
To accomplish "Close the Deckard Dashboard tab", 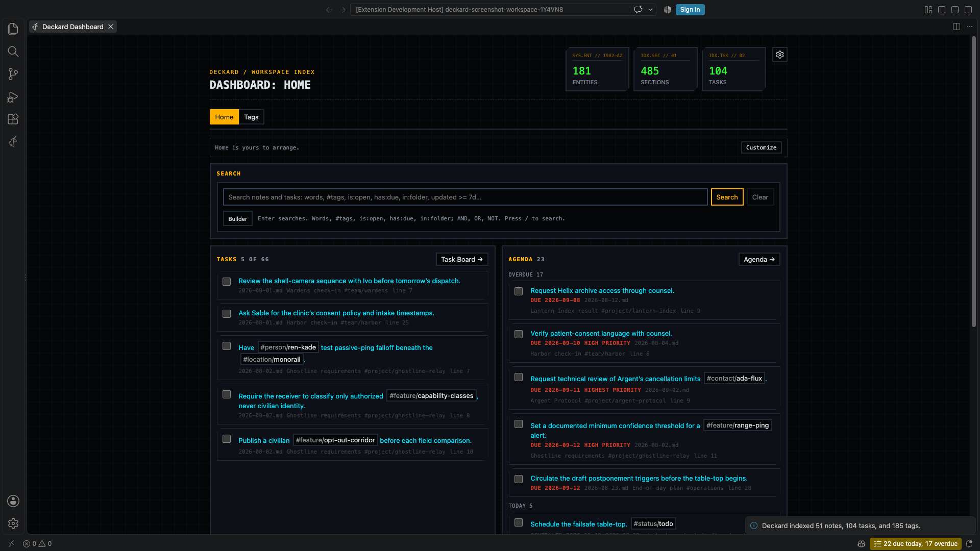I will [x=111, y=27].
